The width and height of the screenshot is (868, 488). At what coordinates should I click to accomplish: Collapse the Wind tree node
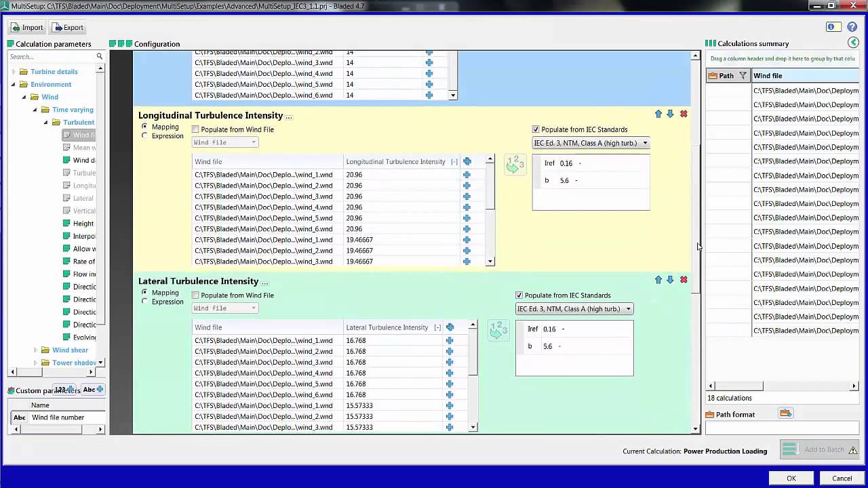[24, 97]
